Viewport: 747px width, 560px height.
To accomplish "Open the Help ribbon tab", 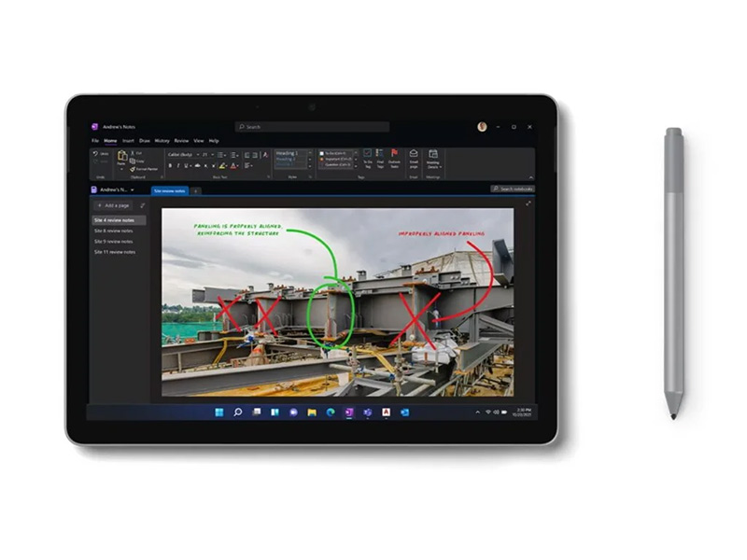I will pyautogui.click(x=214, y=141).
